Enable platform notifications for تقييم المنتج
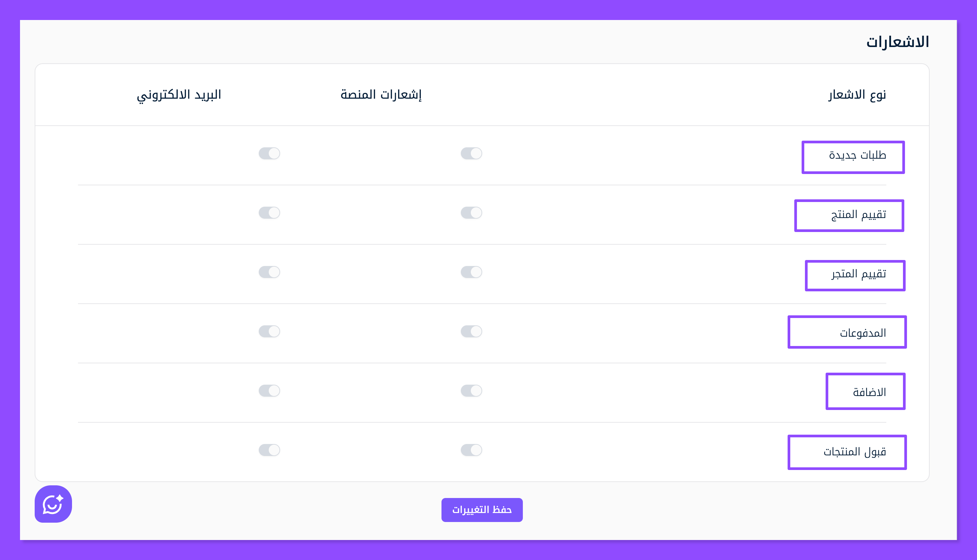 tap(471, 213)
